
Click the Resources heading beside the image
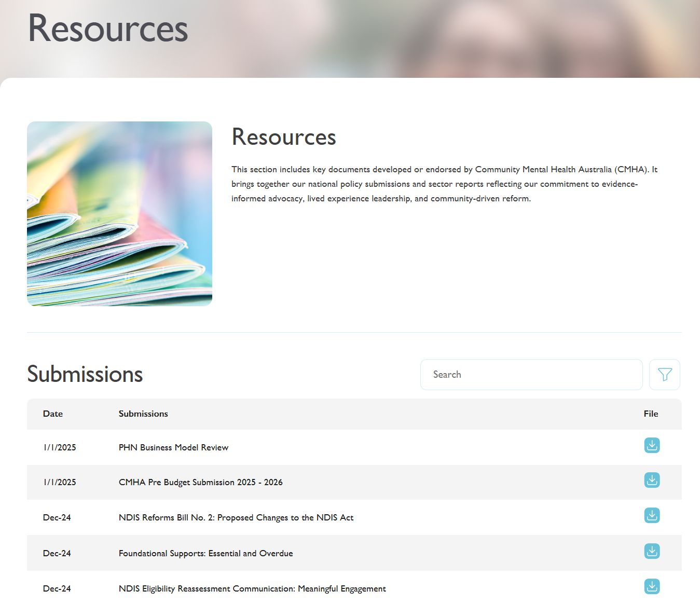[x=284, y=137]
